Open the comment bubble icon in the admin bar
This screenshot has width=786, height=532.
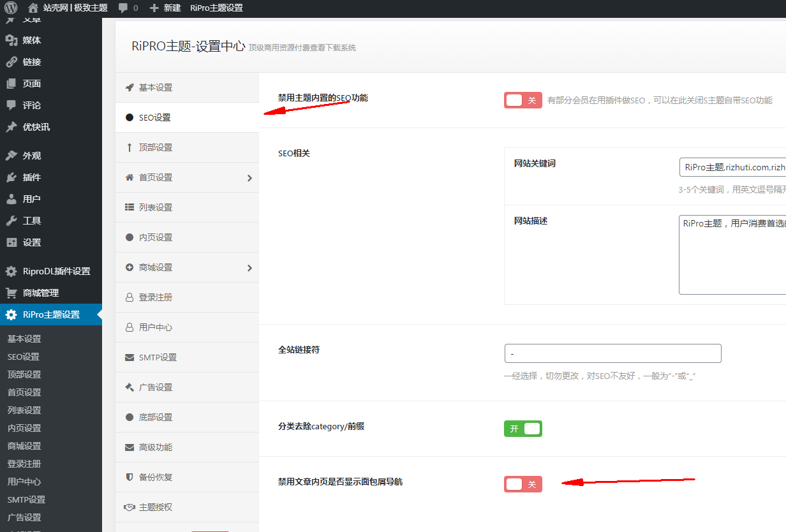[123, 8]
